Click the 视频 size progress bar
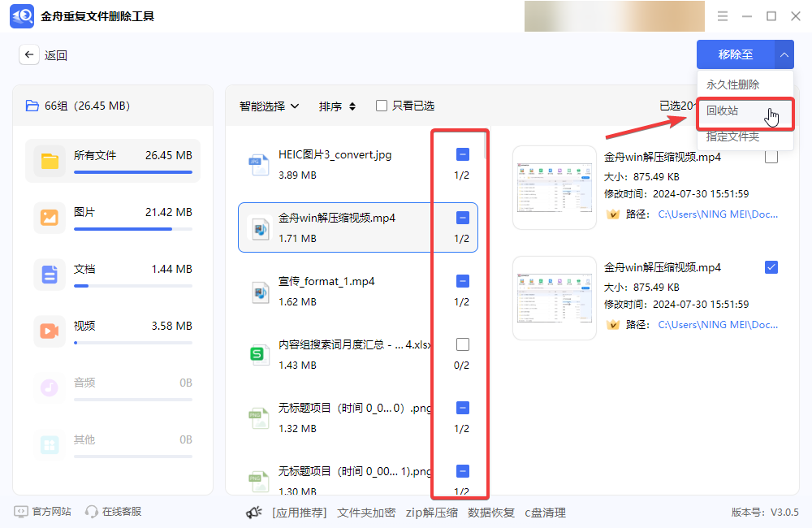Viewport: 812px width, 528px height. 133,343
